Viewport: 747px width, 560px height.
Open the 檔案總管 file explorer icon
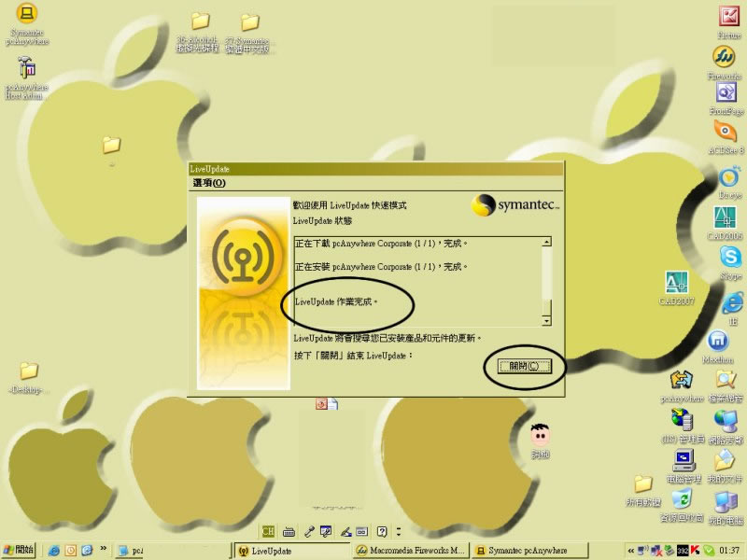click(x=726, y=386)
